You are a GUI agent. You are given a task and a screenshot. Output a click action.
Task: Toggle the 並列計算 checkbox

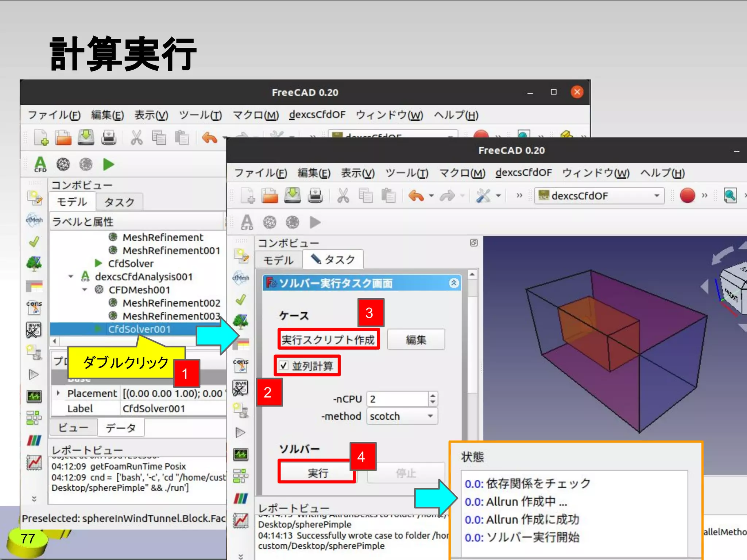click(x=284, y=366)
